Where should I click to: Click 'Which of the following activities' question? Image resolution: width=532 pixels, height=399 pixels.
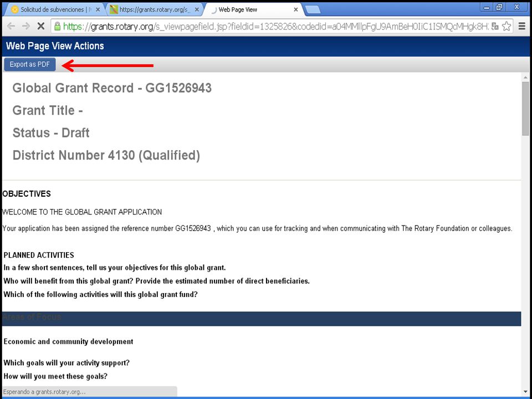click(100, 294)
